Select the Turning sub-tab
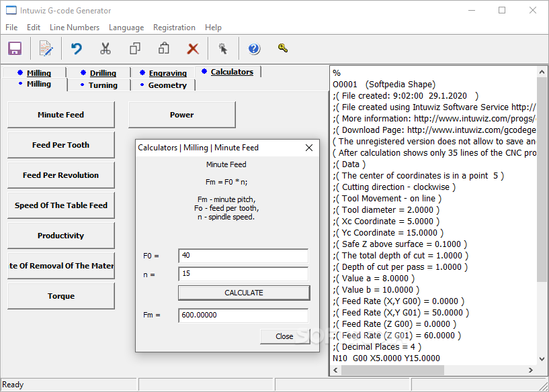This screenshot has height=392, width=549. [99, 85]
